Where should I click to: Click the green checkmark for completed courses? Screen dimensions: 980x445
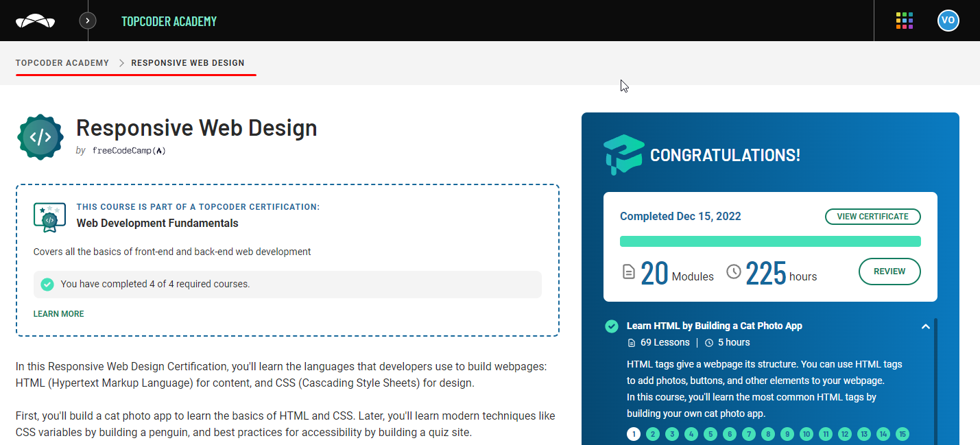[x=47, y=284]
